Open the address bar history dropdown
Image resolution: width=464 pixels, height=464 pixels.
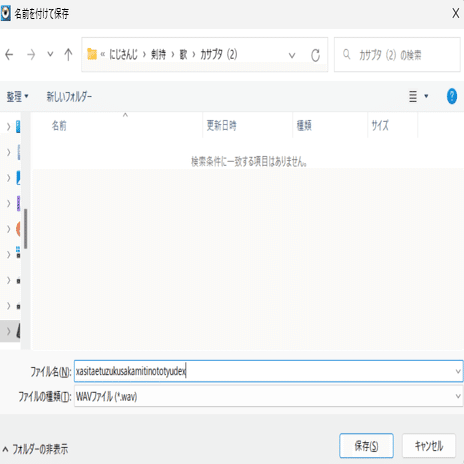292,55
